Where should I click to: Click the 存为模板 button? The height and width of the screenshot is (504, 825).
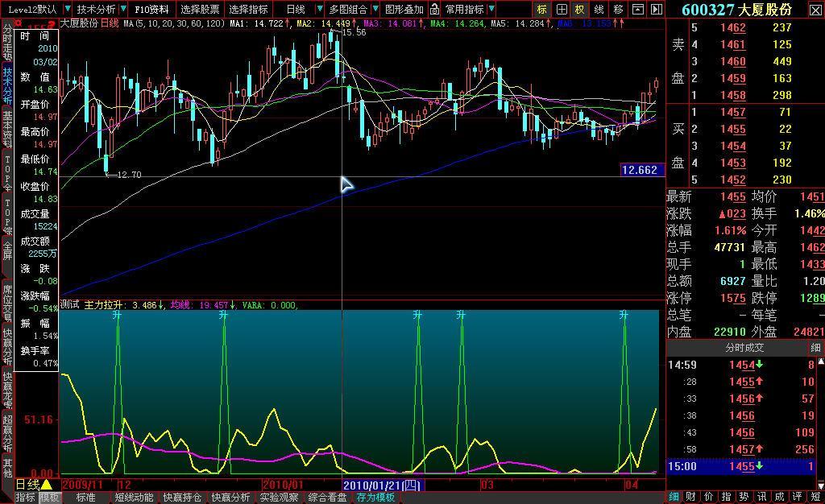(375, 498)
